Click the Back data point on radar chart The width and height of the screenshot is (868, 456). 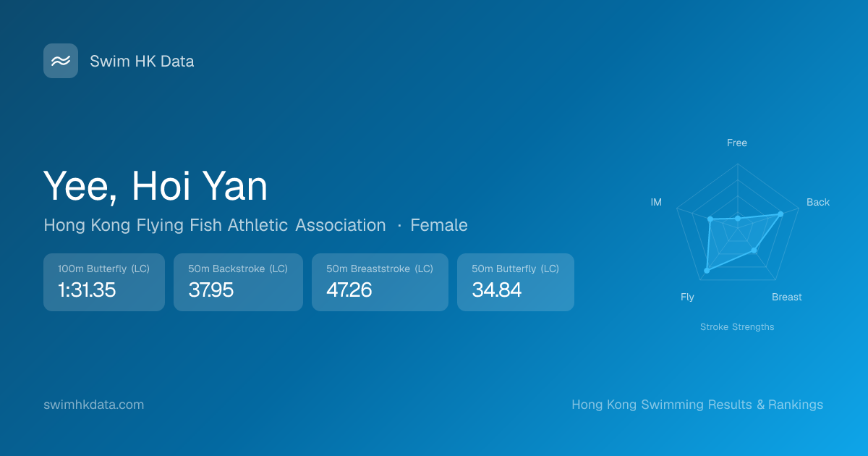point(780,214)
